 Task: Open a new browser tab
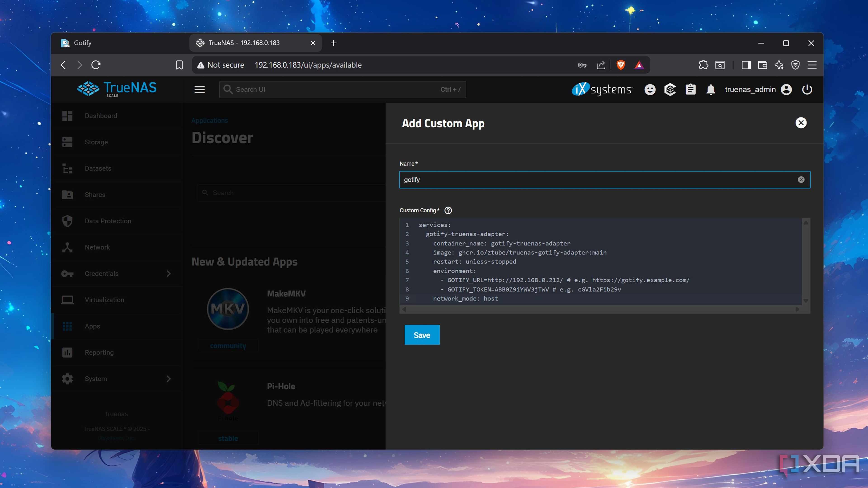(333, 43)
